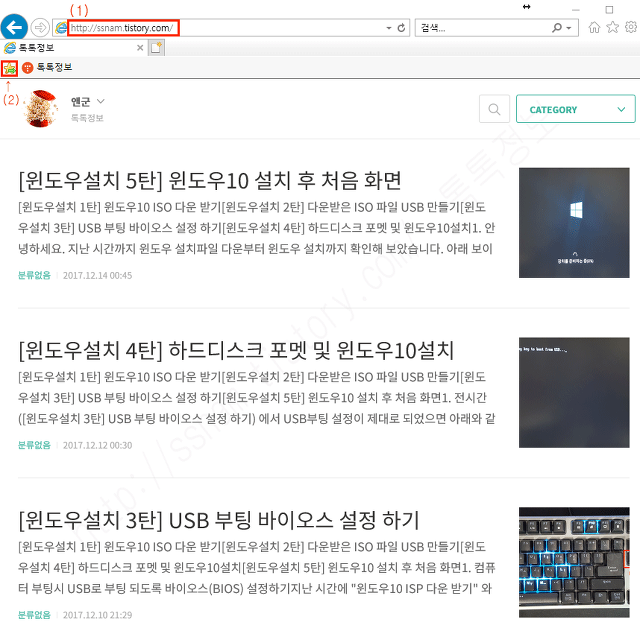Click date 2017.12.14 00:45
640x631 pixels.
tap(98, 276)
